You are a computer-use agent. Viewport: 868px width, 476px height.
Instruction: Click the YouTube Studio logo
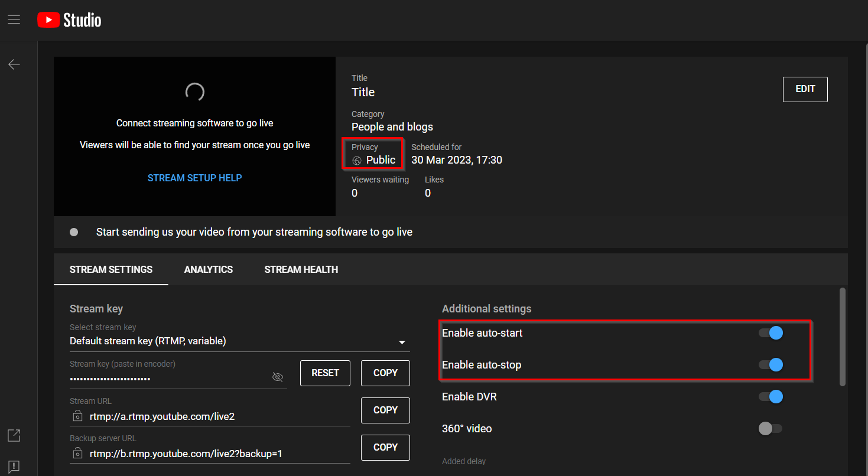(69, 19)
